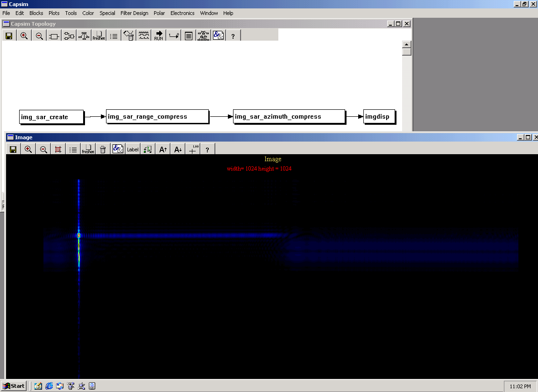
Task: Maximize the Capsim Topology window
Action: (x=398, y=24)
